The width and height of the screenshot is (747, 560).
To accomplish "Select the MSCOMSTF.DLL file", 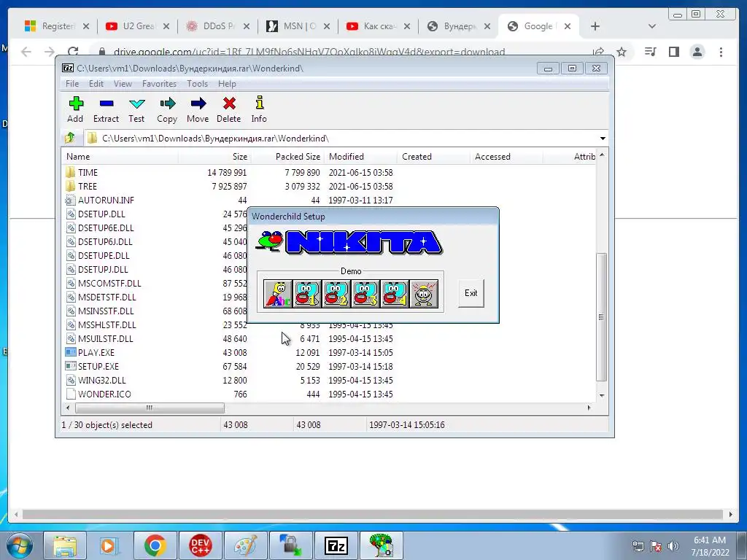I will 109,283.
